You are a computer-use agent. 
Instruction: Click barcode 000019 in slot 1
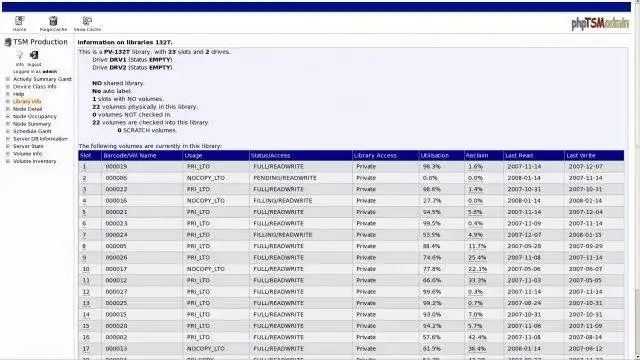[116, 167]
